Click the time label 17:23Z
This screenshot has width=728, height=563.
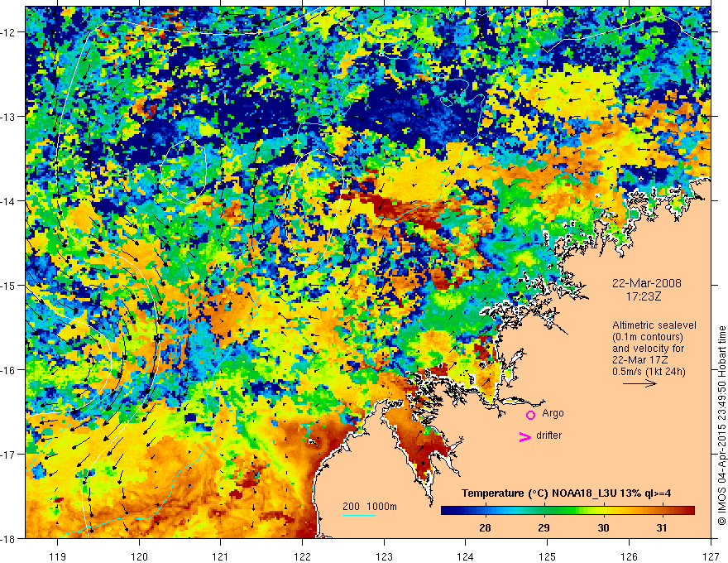[x=644, y=296]
